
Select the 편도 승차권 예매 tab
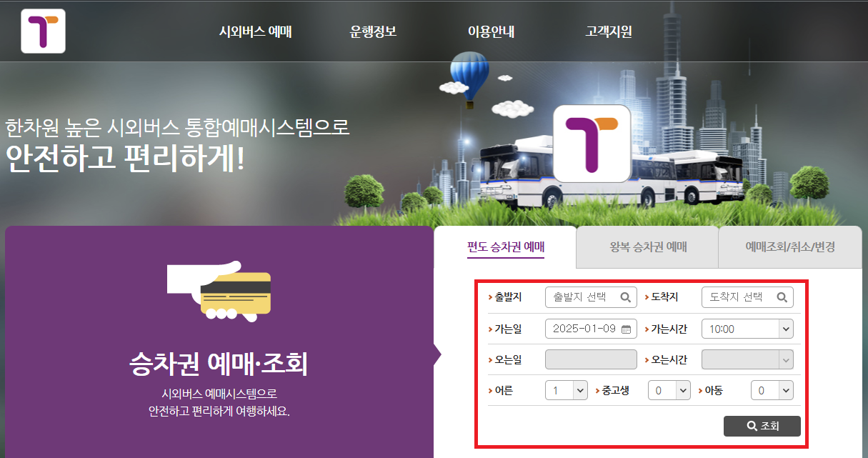[505, 247]
